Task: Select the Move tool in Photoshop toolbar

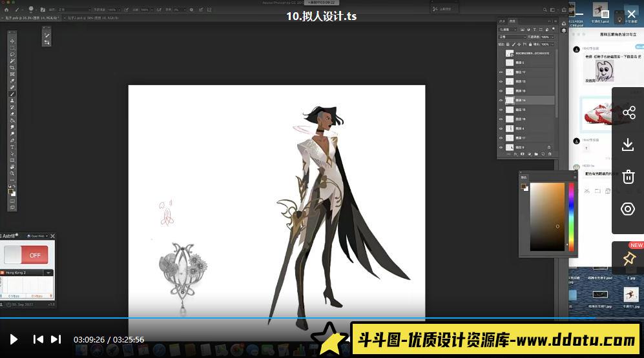Action: coord(12,41)
